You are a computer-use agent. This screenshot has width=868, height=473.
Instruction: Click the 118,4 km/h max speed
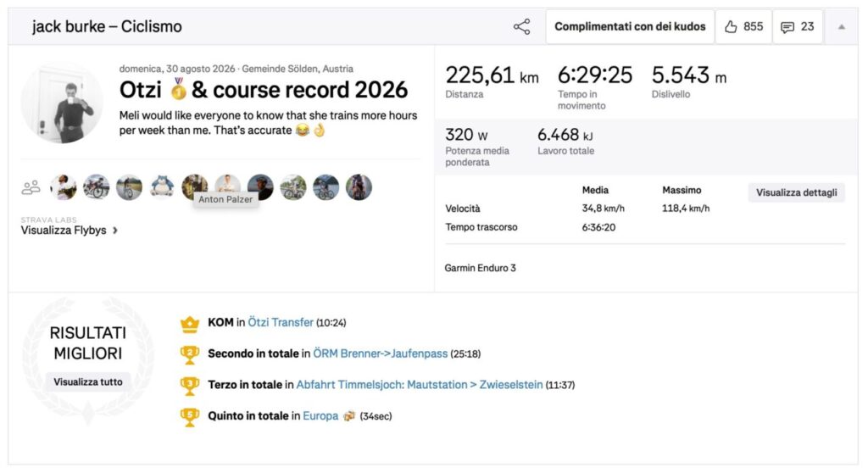point(685,209)
